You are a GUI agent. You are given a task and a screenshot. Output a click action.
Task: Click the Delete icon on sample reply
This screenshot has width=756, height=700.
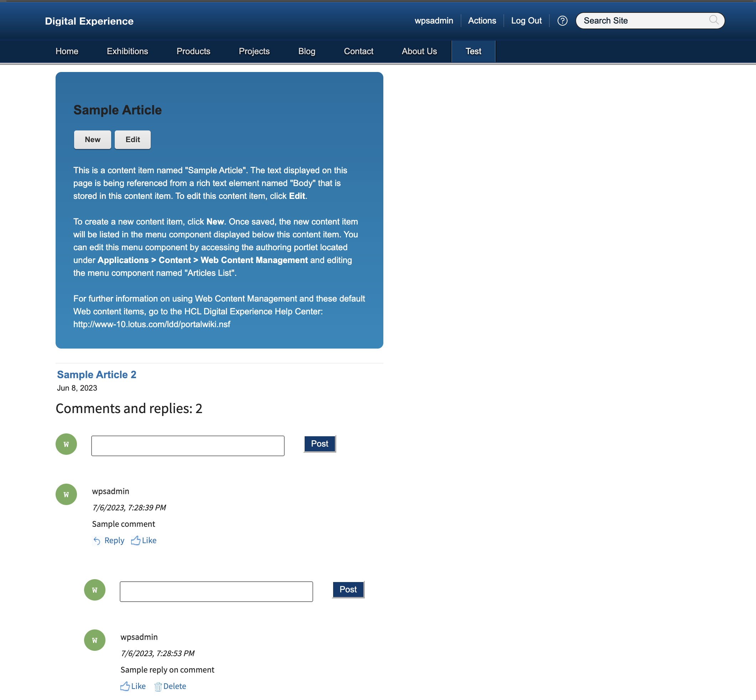tap(158, 685)
